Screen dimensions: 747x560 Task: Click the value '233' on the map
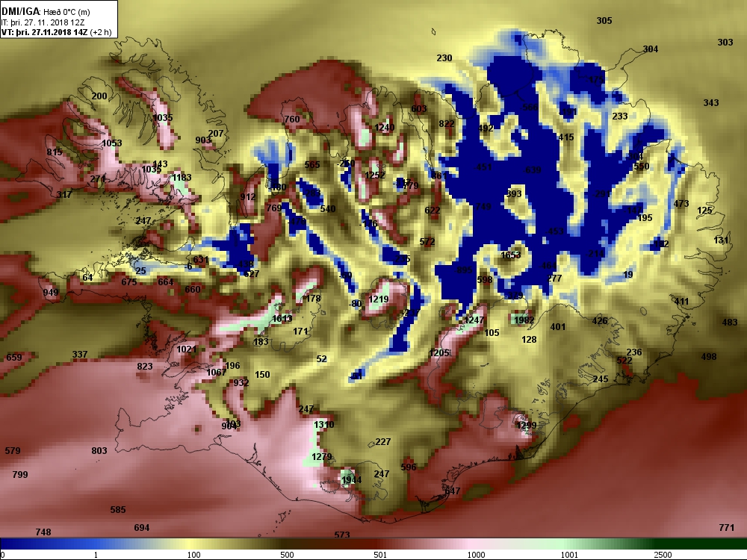tap(620, 116)
